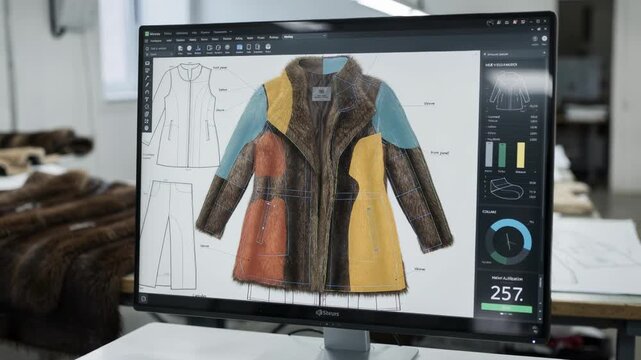This screenshot has height=360, width=641.
Task: Click the green progress bar below 257
Action: click(507, 308)
